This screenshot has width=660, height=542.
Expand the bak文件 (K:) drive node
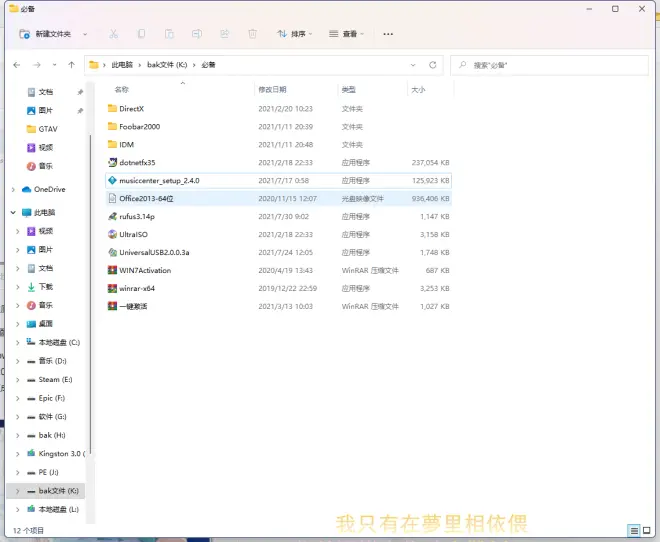tap(18, 491)
